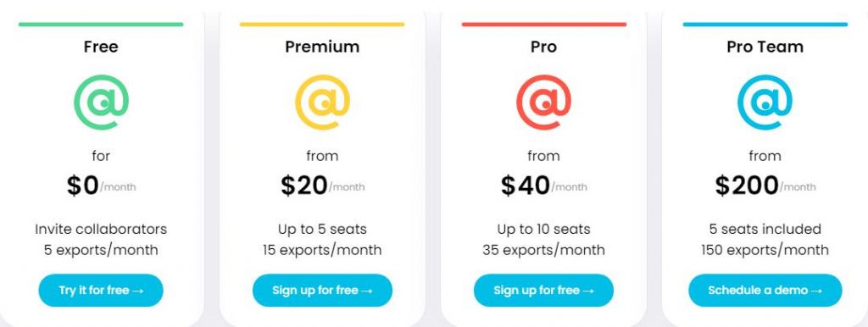
Task: Click the $0/month price
Action: click(x=101, y=186)
